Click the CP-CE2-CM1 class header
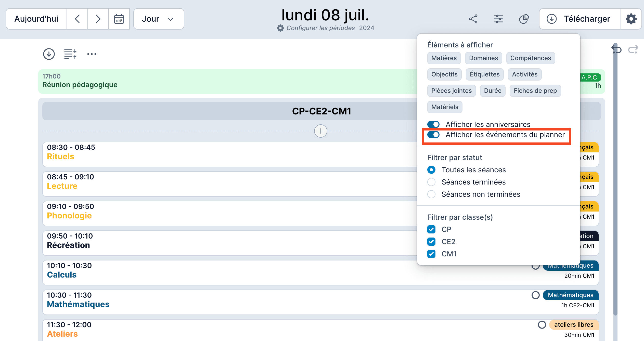The image size is (644, 341). click(321, 111)
